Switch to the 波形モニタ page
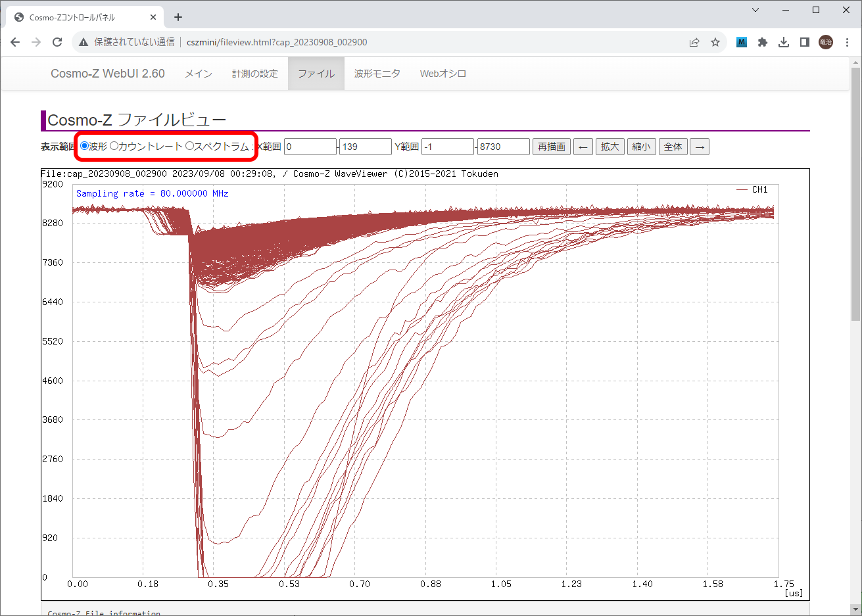Screen dimensions: 862x616 pos(377,74)
